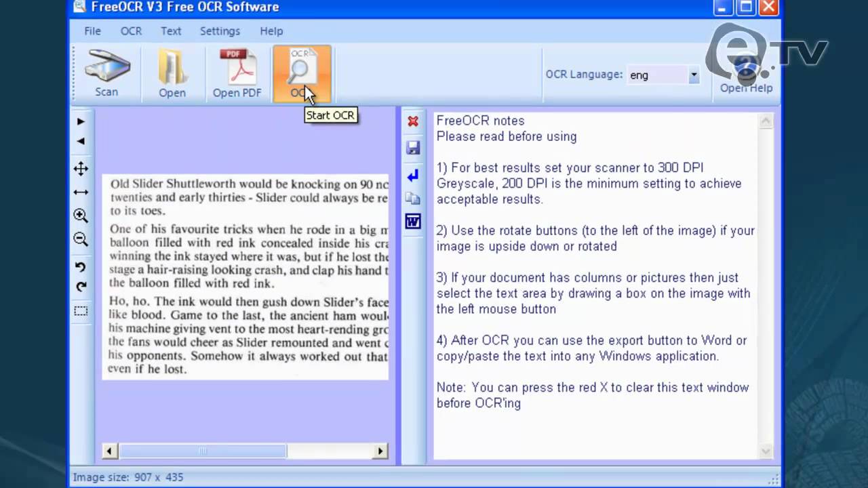Open the OCR Language dropdown arrow

point(694,75)
